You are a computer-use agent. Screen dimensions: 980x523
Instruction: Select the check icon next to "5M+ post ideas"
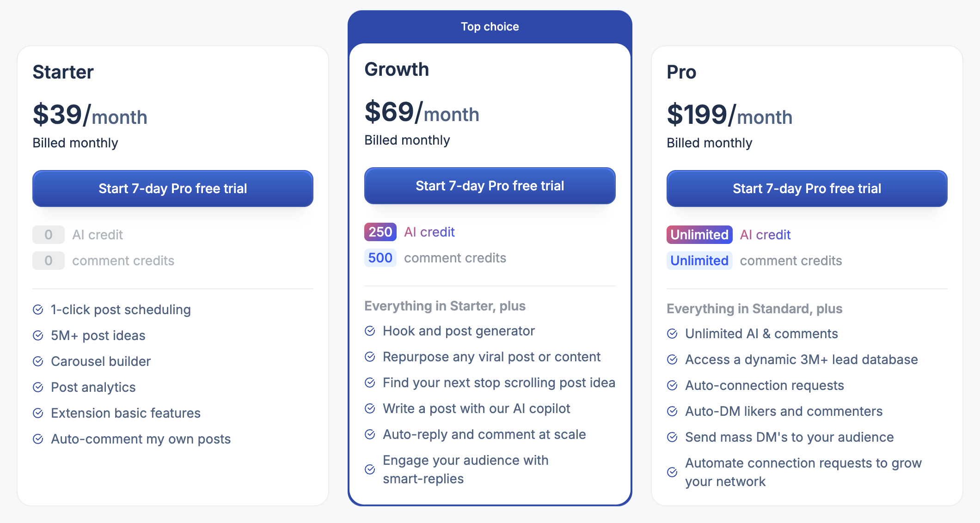point(39,335)
